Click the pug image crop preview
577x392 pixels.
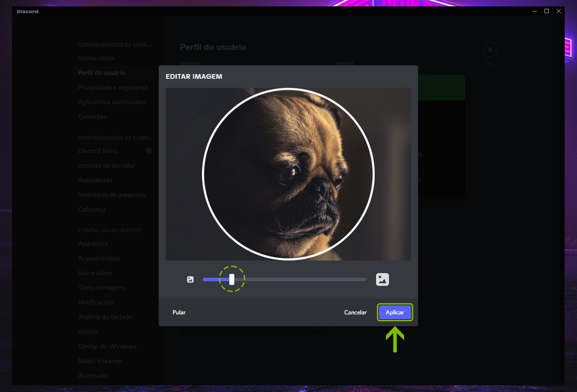(x=288, y=174)
